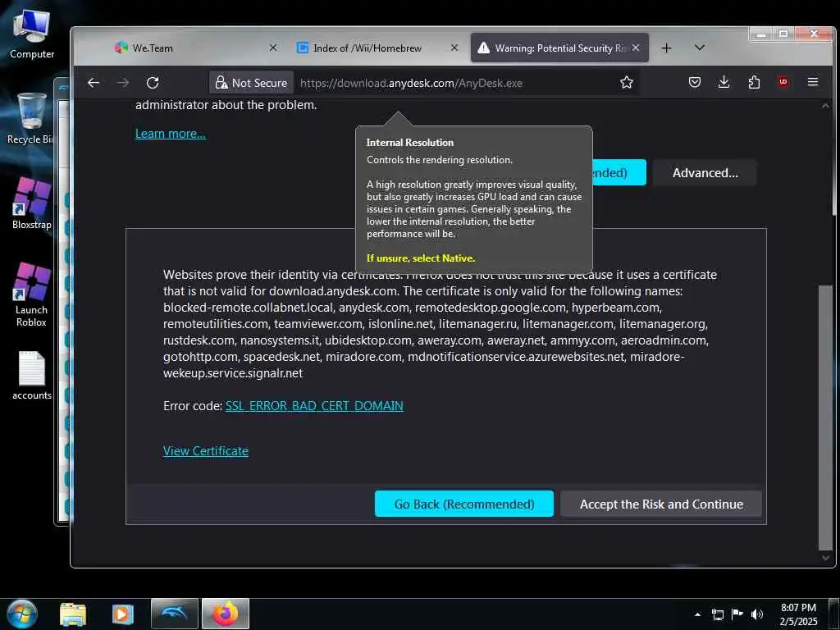Close the Warning: Potential Security Risk tab
Viewport: 840px width, 630px height.
click(x=636, y=48)
